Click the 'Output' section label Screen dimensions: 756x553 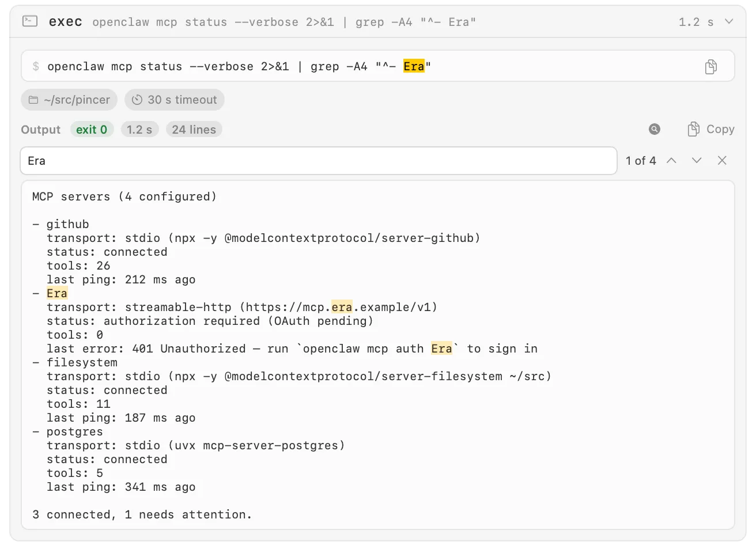coord(40,130)
